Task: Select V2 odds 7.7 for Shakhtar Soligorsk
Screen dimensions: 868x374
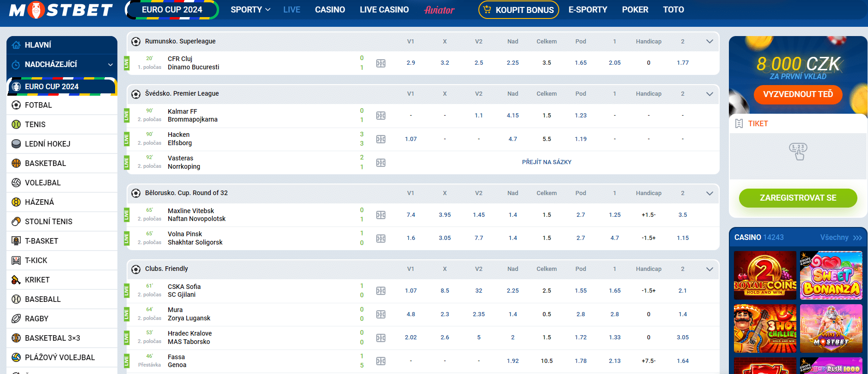Action: [x=479, y=238]
